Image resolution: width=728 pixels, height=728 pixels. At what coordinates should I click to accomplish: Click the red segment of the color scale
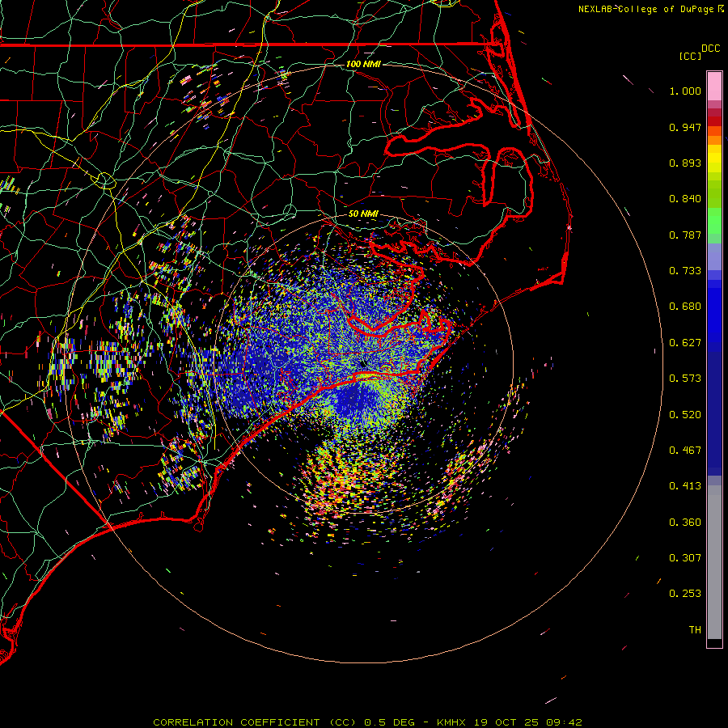tap(714, 121)
